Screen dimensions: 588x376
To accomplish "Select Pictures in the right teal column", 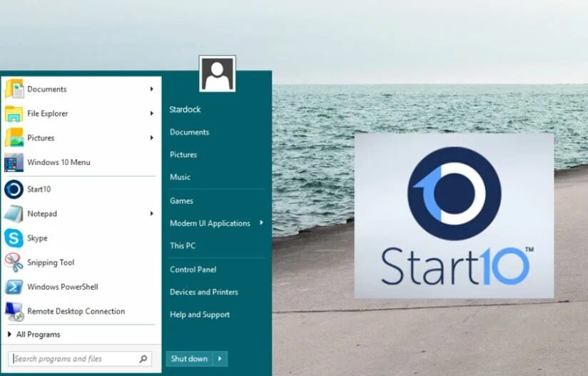I will [183, 154].
